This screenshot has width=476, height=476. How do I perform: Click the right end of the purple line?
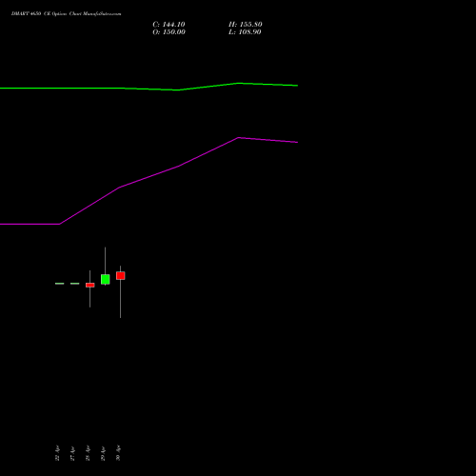coord(297,142)
